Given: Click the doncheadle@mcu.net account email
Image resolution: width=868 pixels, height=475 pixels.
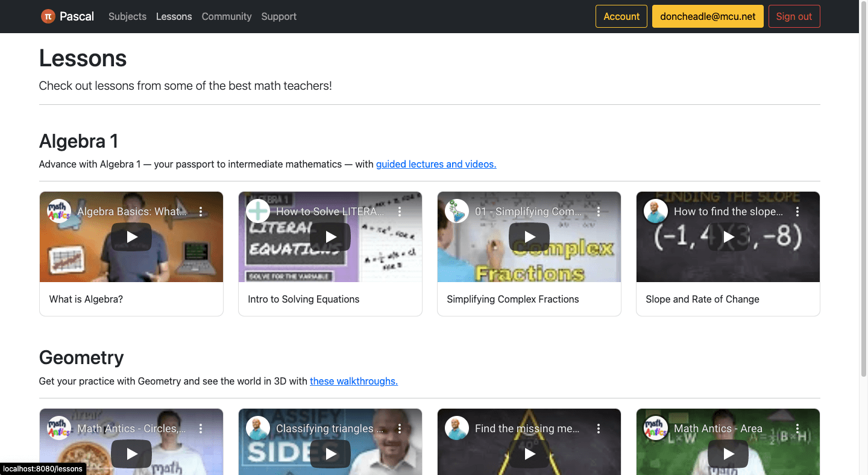Looking at the screenshot, I should (x=708, y=16).
